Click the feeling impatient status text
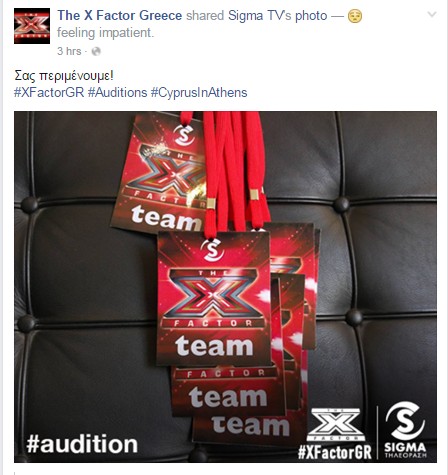 [105, 33]
